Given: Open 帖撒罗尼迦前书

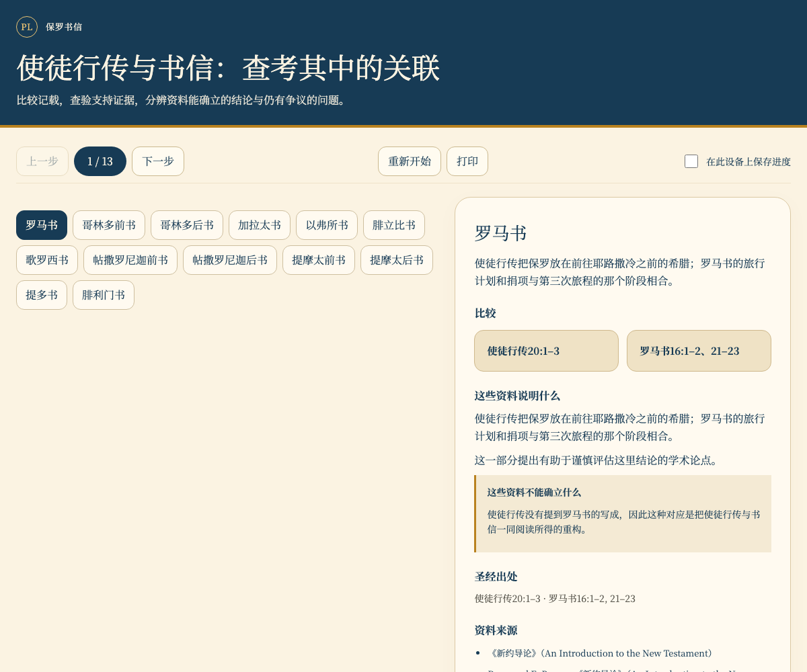Looking at the screenshot, I should (130, 260).
